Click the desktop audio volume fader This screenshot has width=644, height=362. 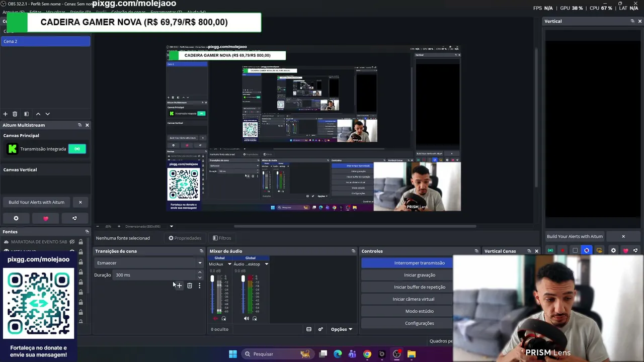(x=243, y=279)
